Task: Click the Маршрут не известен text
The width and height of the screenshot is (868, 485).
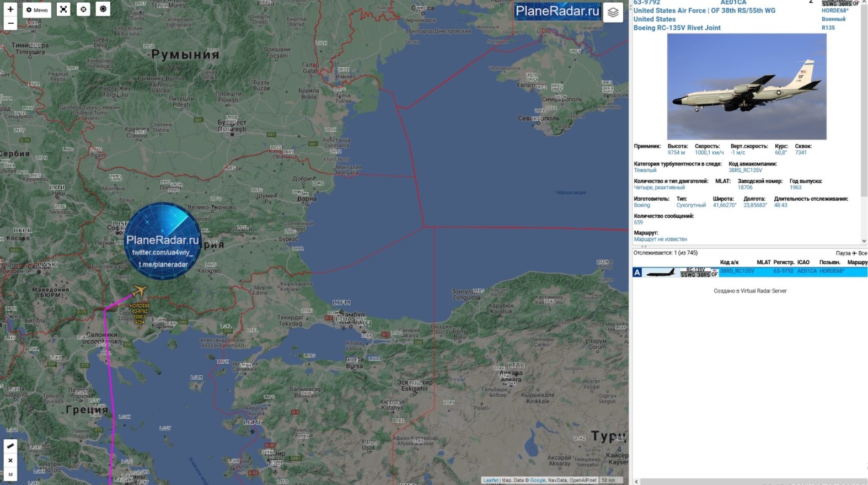Action: pyautogui.click(x=660, y=239)
